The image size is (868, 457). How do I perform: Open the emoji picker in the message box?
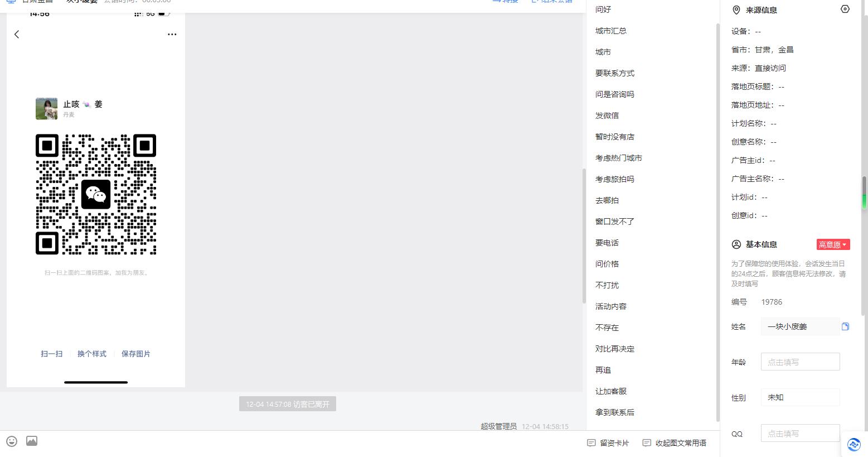[x=12, y=441]
